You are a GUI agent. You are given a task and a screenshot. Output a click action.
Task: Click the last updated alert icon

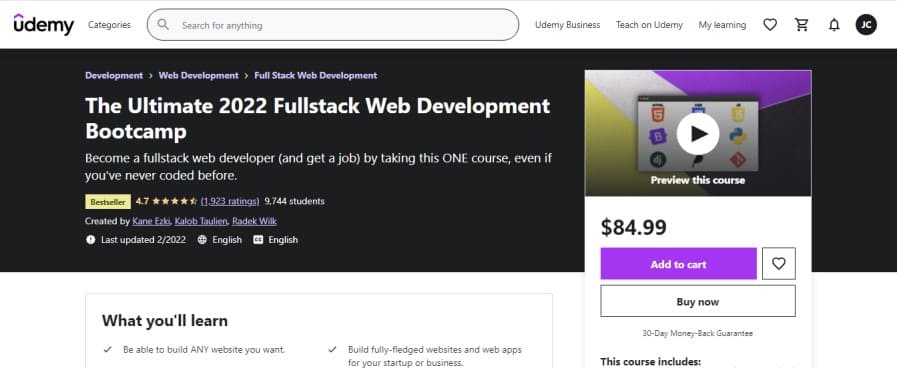pos(90,240)
